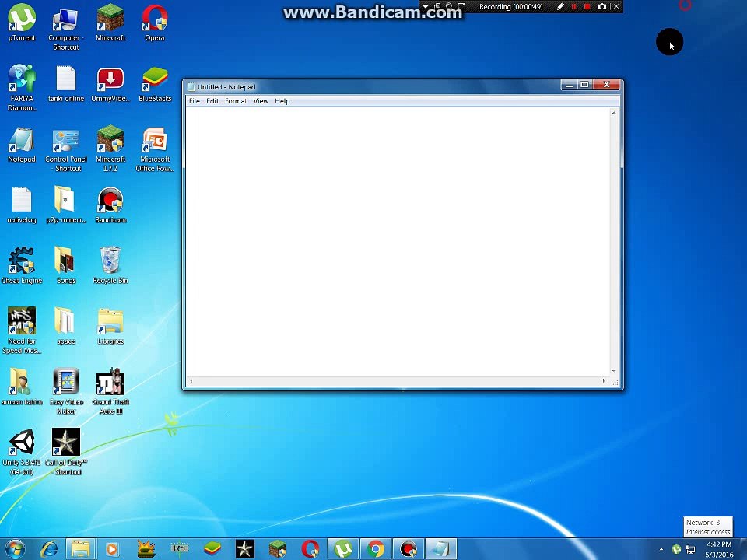Select the Grand Theft Auto III icon
The height and width of the screenshot is (560, 747).
click(x=110, y=391)
